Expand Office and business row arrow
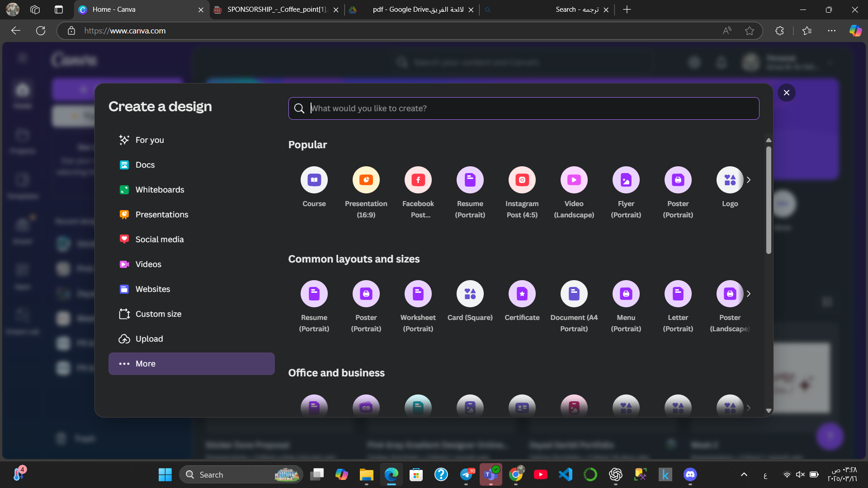Screen dimensions: 868x488 [749, 408]
